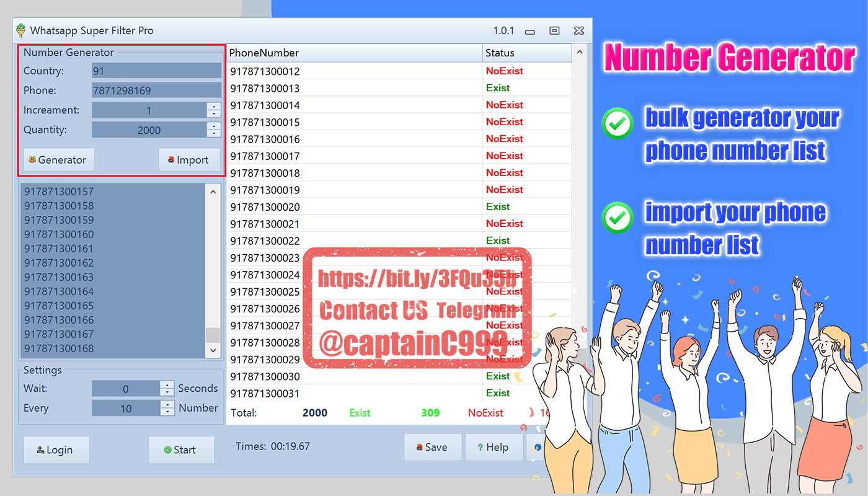
Task: Click the generated list scrollbar thumb
Action: click(x=213, y=335)
